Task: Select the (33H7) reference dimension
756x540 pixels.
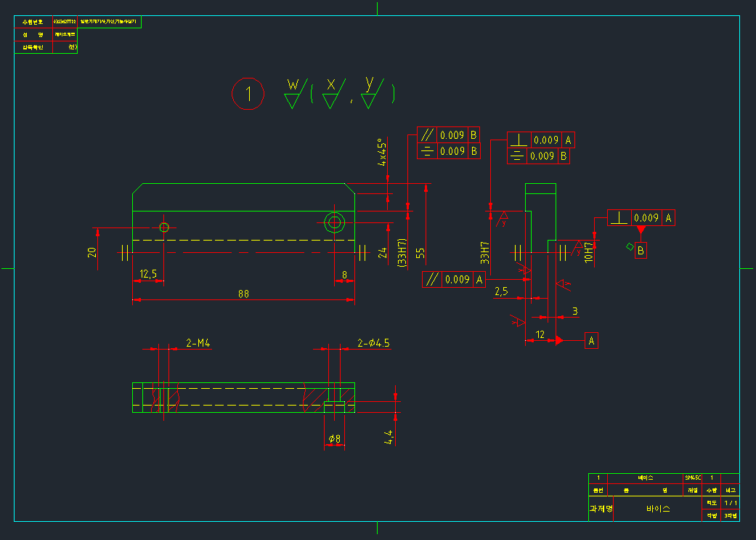Action: (x=402, y=252)
